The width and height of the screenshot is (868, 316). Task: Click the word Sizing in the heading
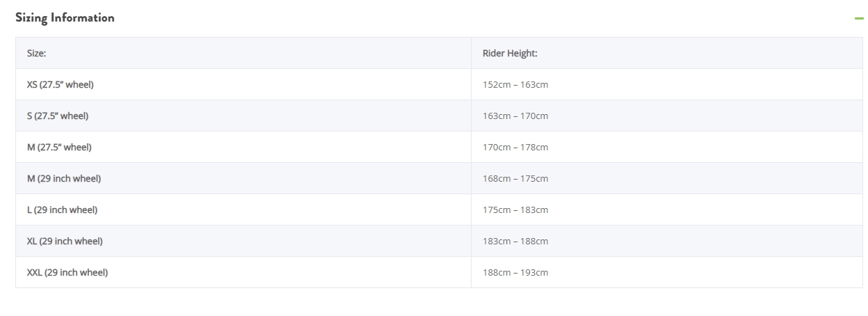pos(31,19)
